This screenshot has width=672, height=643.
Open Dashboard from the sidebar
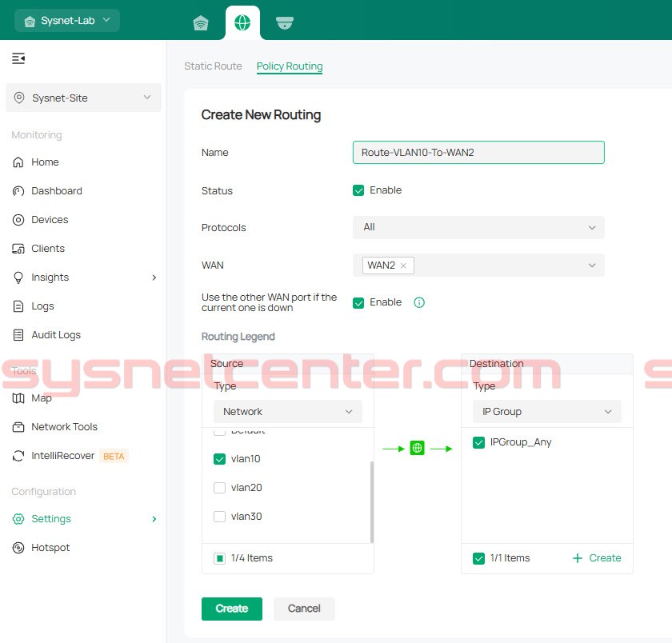click(56, 191)
